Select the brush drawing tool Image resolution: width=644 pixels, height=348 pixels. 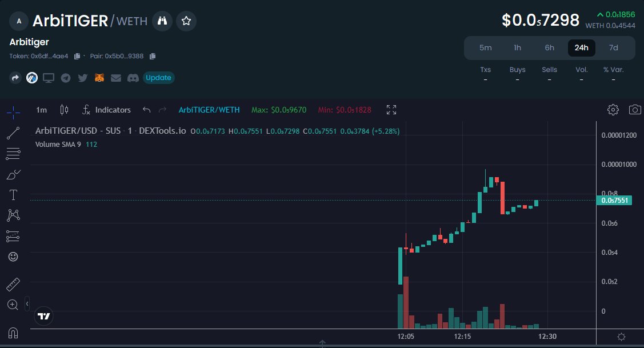click(x=13, y=174)
